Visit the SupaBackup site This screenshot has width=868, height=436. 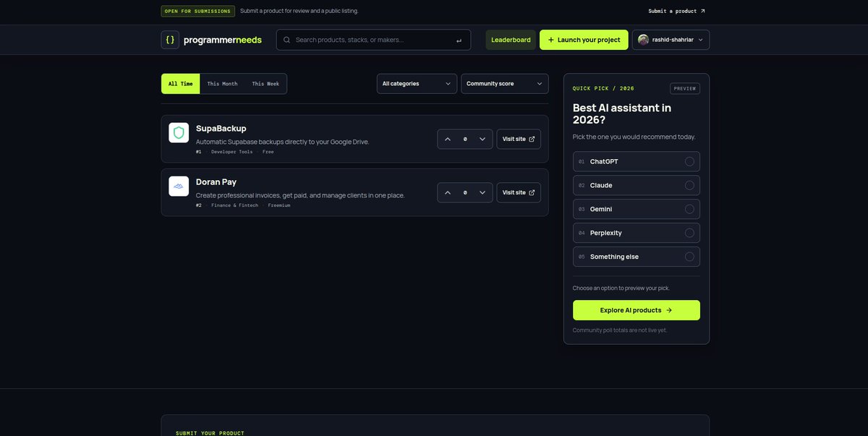[519, 139]
